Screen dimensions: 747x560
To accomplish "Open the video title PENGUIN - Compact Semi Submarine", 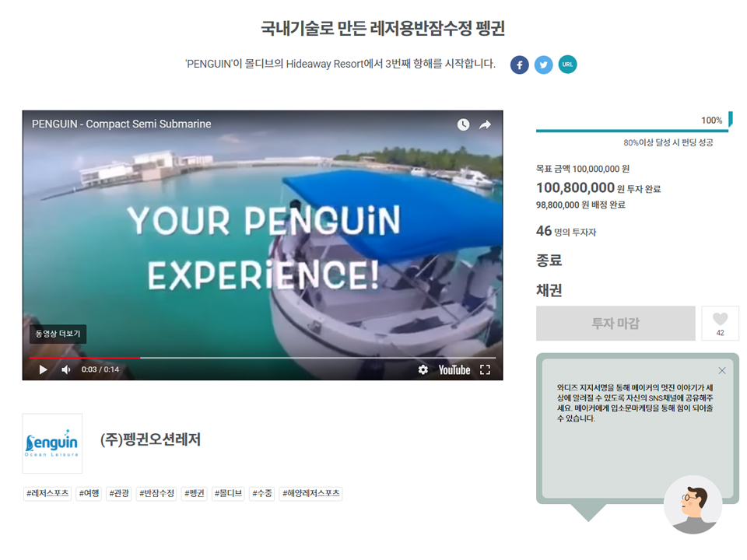I will [121, 124].
